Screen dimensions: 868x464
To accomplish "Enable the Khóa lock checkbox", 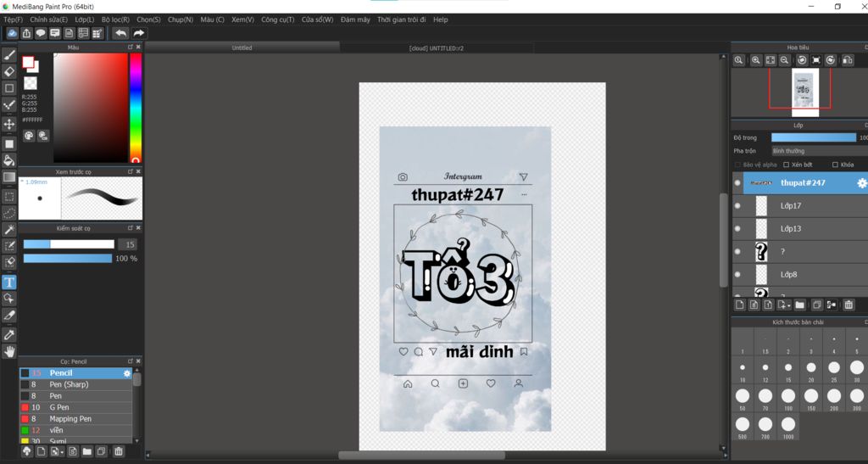I will pyautogui.click(x=835, y=165).
